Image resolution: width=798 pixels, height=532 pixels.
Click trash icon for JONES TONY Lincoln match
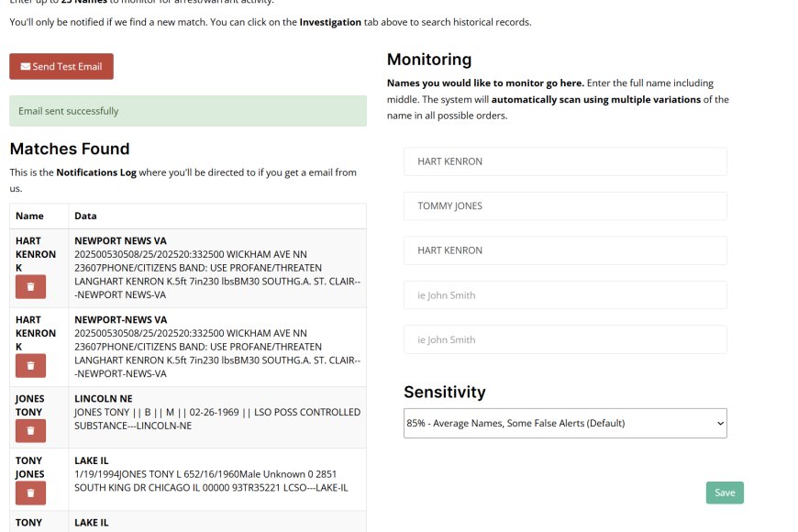tap(30, 430)
